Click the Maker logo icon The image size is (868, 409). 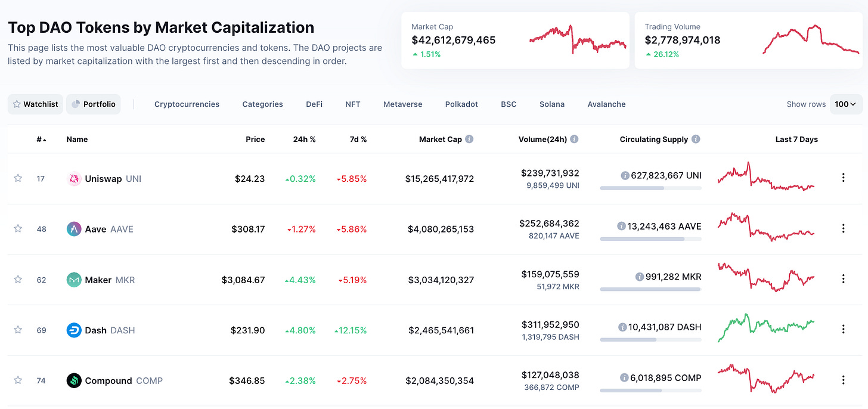(74, 280)
